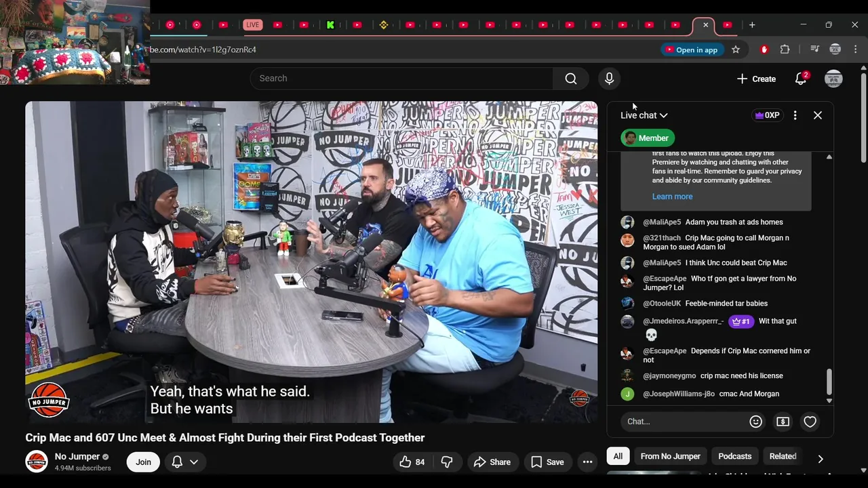Click message 'Feeble-minded tar babies'
This screenshot has width=868, height=488.
point(726,304)
